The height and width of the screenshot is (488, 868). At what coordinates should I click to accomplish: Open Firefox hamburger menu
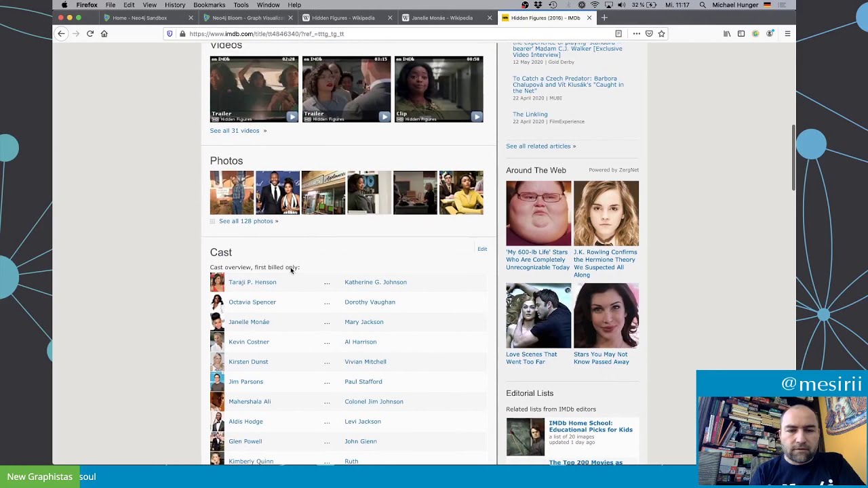coord(787,34)
